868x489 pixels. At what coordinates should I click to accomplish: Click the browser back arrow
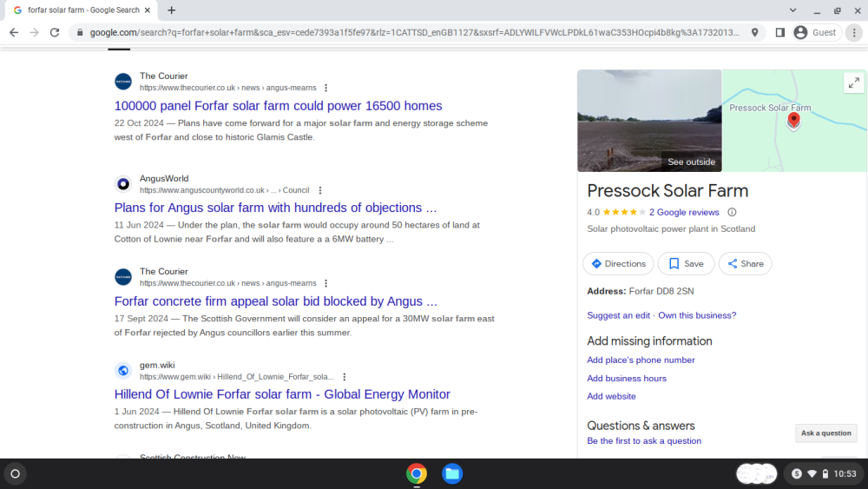tap(14, 33)
